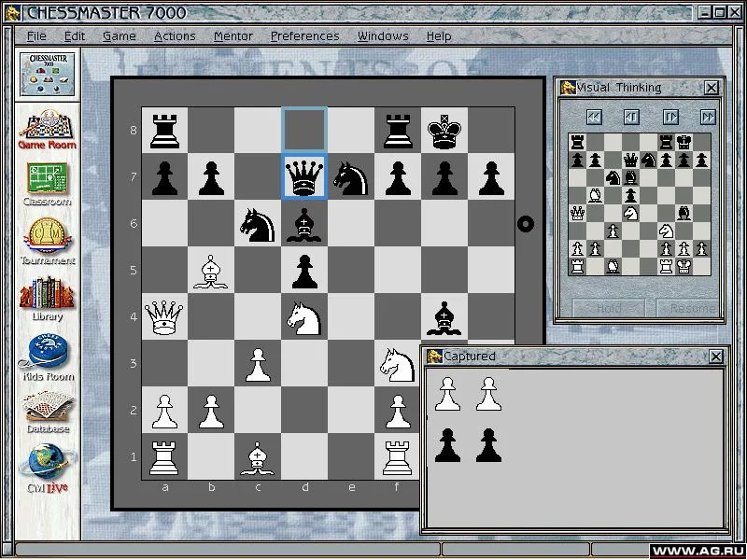Click first captured black pawn
Image resolution: width=747 pixels, height=560 pixels.
click(447, 445)
